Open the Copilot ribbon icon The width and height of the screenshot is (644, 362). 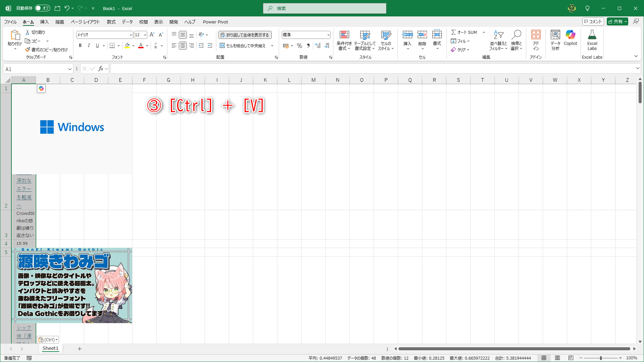570,35
